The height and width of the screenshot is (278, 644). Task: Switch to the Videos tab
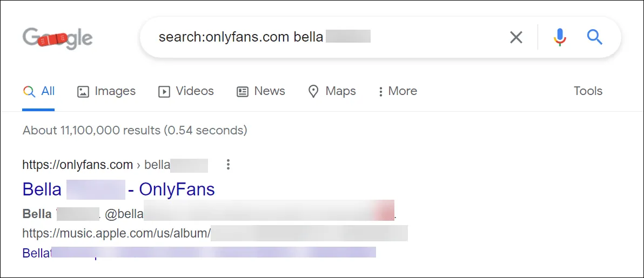194,91
